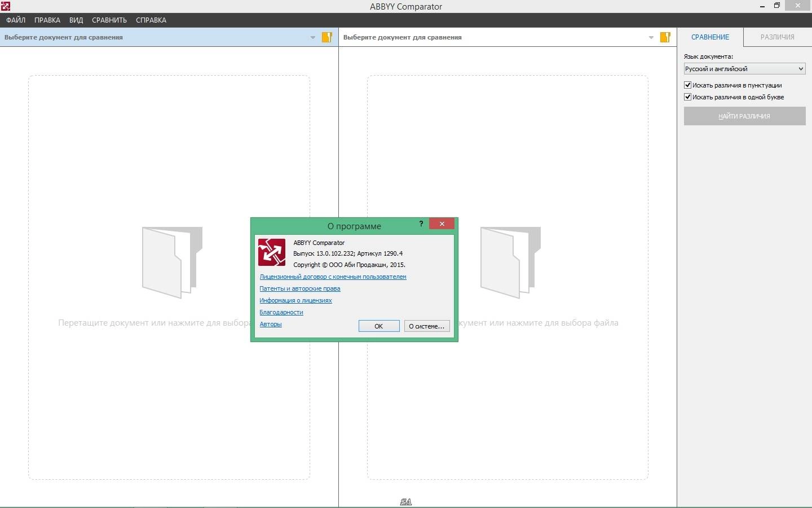Switch to the РАЗЛИЧИЯ tab

(x=777, y=37)
